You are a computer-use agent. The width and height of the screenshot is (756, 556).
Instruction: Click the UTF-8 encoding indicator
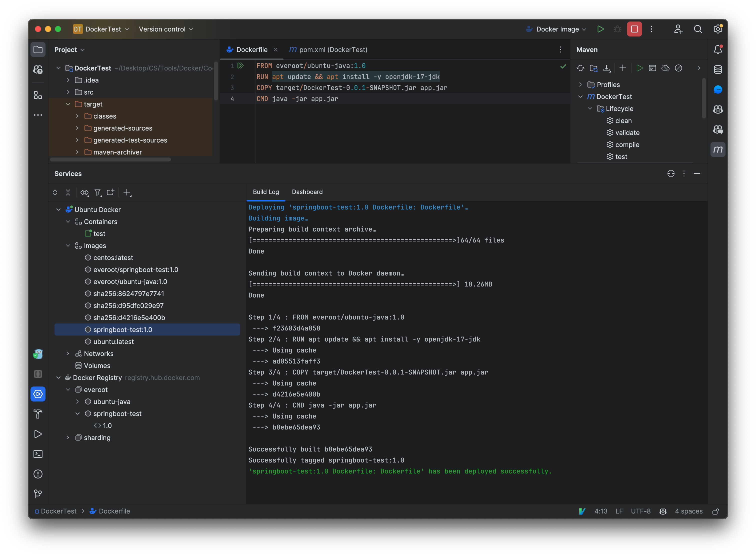[x=640, y=511]
